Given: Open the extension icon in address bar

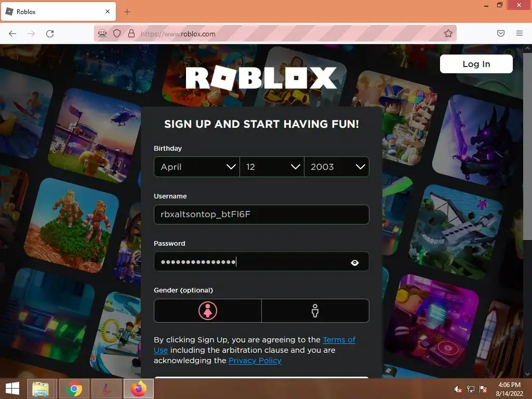Looking at the screenshot, I should (x=102, y=33).
